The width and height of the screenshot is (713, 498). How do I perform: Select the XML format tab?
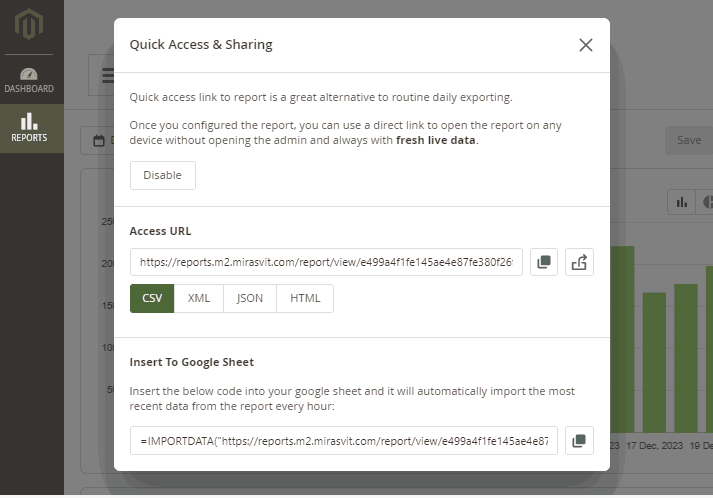[199, 298]
